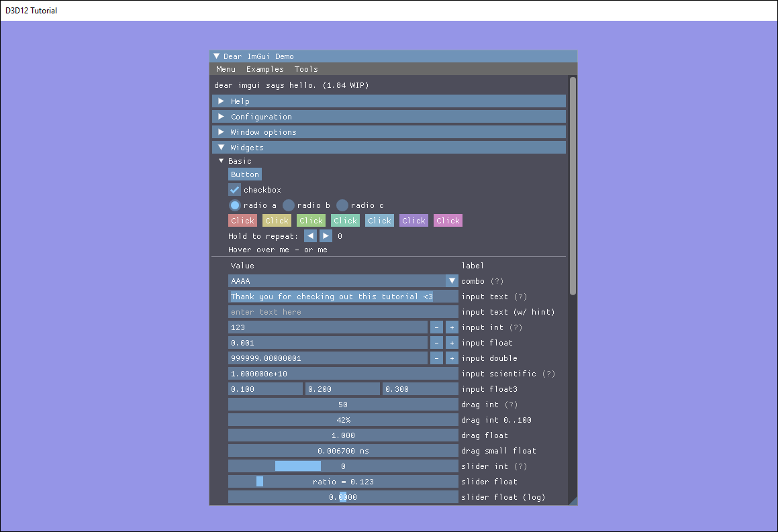Click the Dear ImGui Demo title bar

(x=393, y=56)
